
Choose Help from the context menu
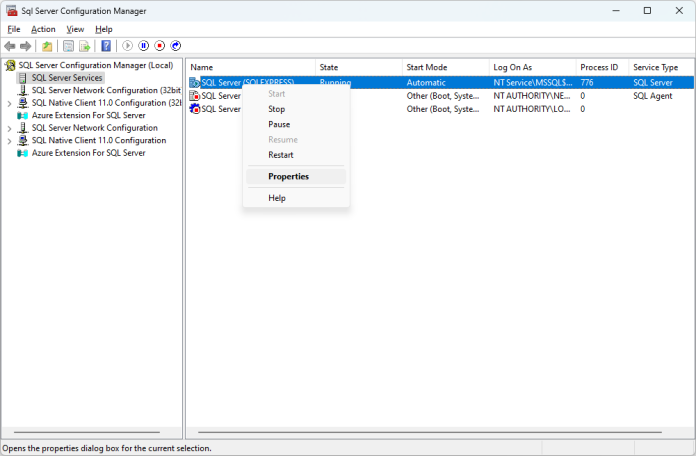pos(296,198)
